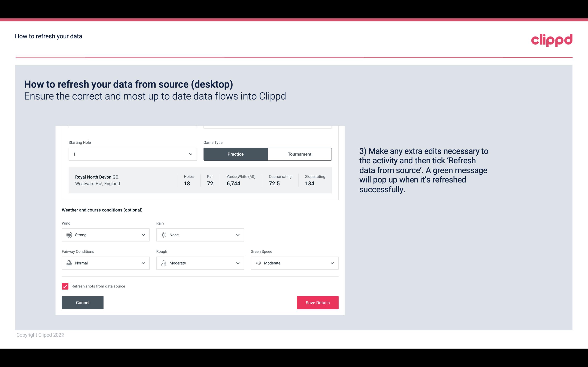Click the wind condition icon
This screenshot has width=588, height=367.
pos(69,235)
